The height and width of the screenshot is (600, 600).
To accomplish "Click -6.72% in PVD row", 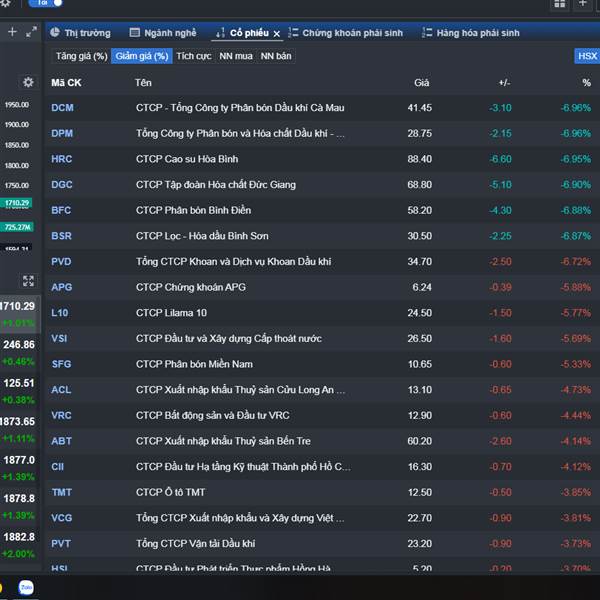I will coord(576,262).
